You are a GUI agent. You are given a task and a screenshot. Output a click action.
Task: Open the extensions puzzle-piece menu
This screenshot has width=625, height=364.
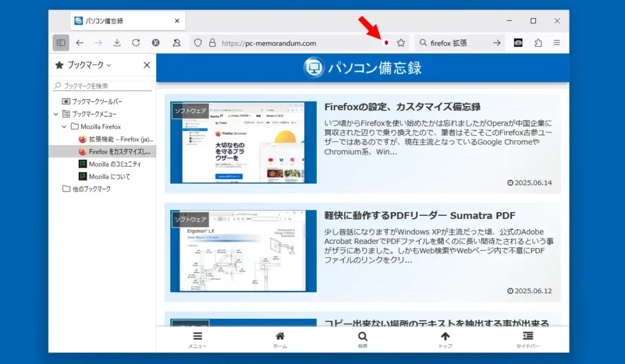538,43
